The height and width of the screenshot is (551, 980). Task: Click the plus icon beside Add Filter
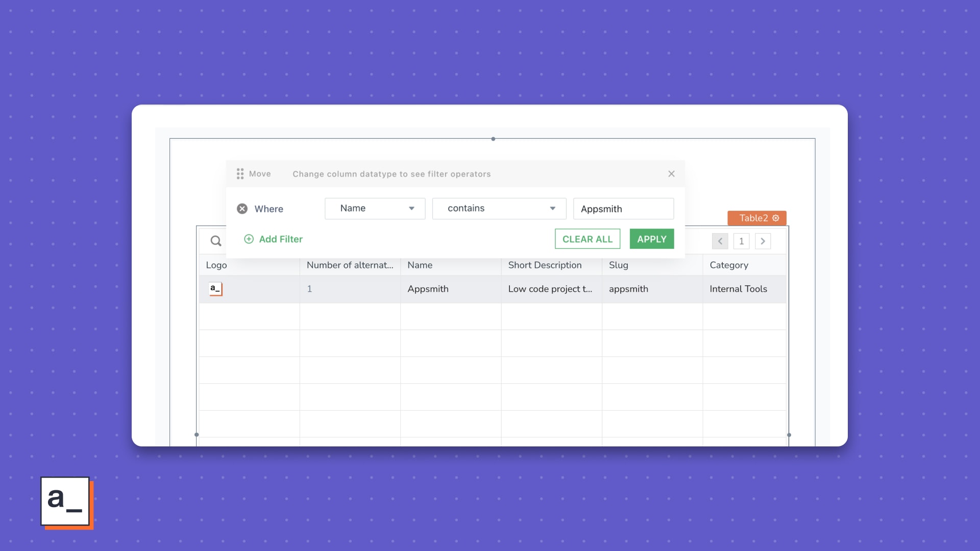click(x=249, y=239)
